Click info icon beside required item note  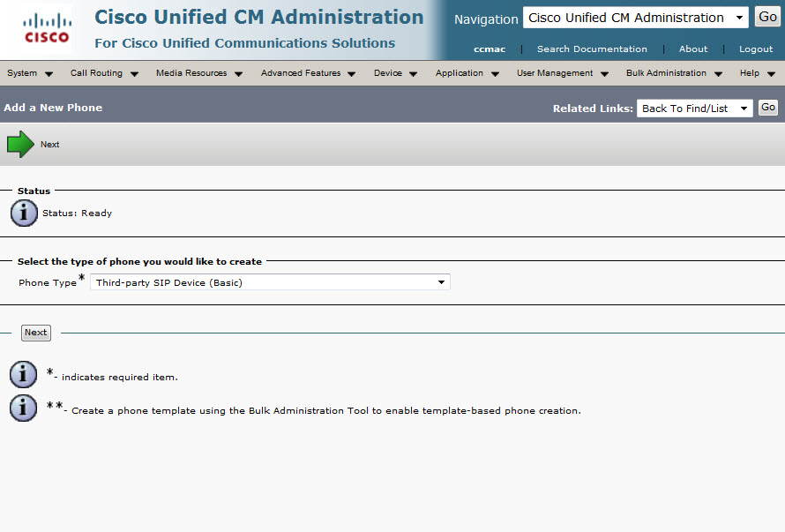[23, 374]
